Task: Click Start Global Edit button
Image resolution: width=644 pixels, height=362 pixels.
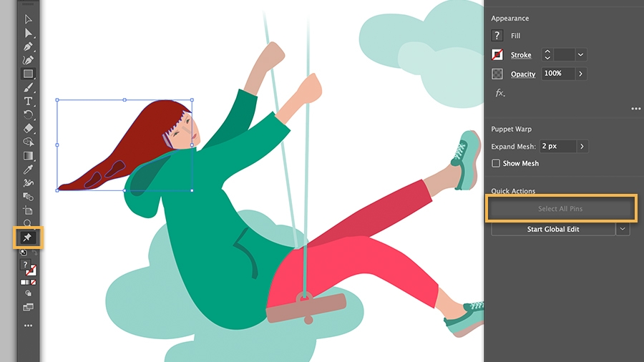Action: (553, 229)
